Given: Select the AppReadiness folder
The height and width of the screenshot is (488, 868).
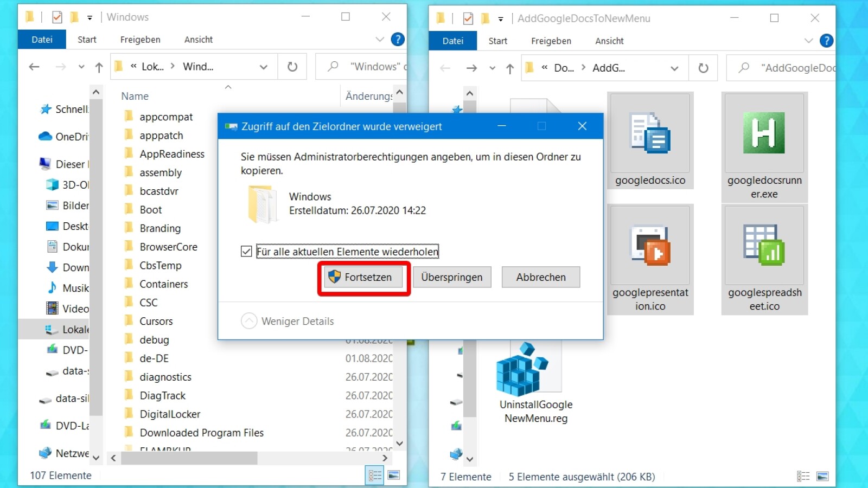Looking at the screenshot, I should coord(172,154).
